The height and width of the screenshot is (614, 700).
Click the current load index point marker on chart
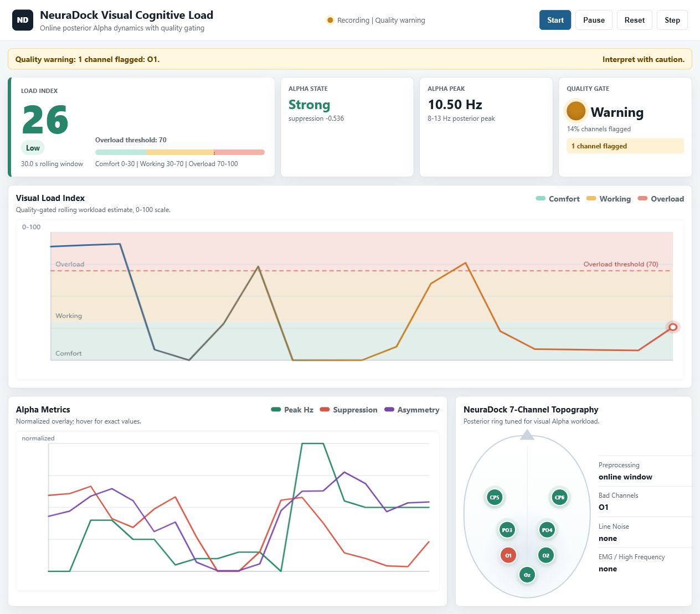672,327
